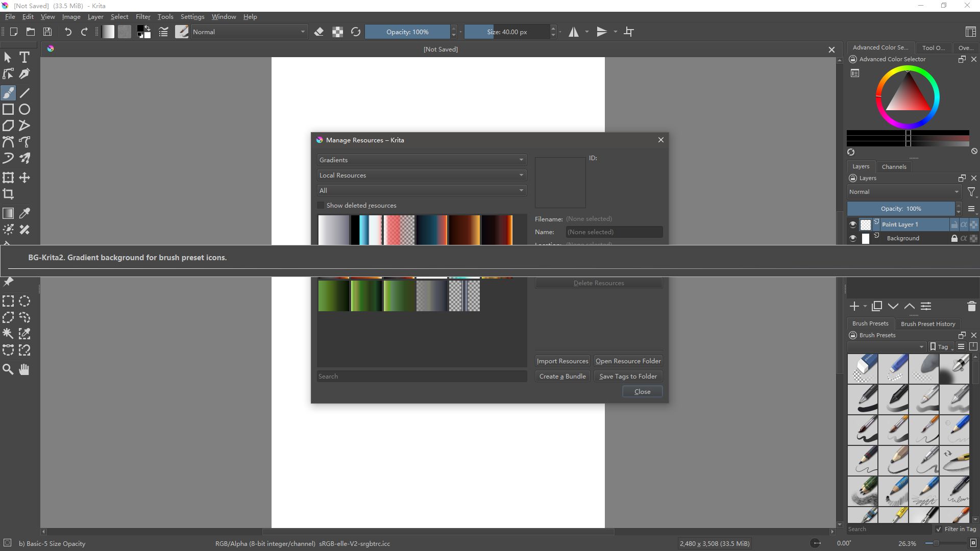
Task: Select the Zoom tool
Action: pos(8,369)
